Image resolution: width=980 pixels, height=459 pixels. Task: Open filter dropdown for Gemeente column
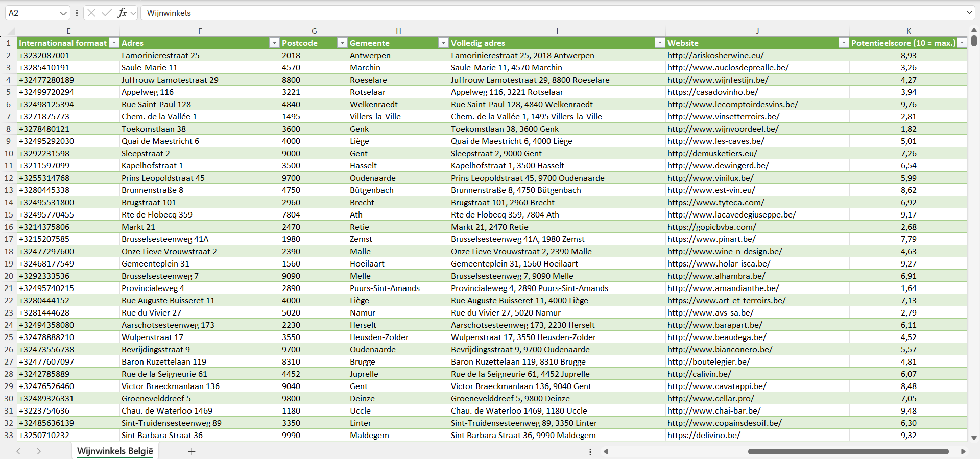(443, 43)
